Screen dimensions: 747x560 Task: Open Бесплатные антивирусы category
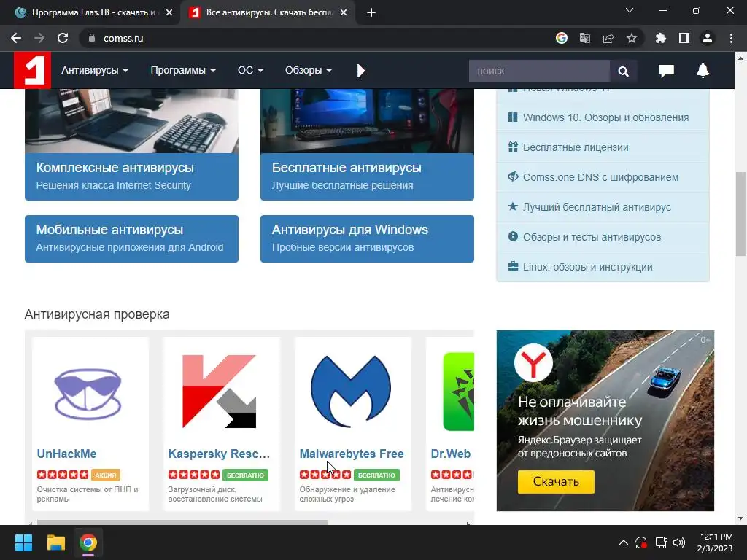tap(367, 176)
